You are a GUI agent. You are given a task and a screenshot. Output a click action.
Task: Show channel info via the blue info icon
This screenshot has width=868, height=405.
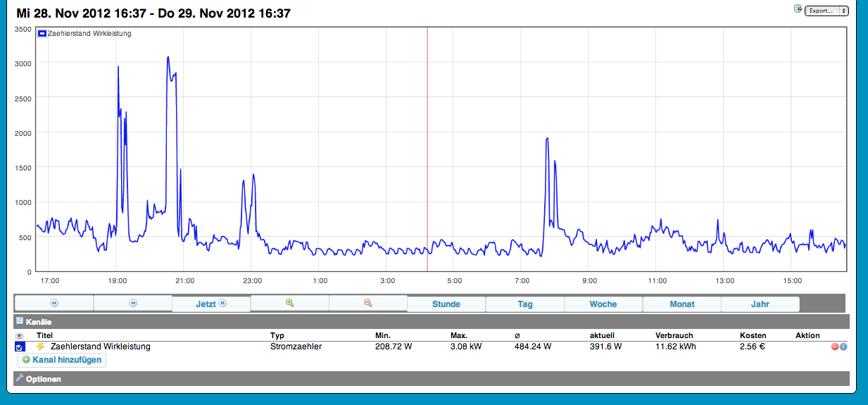point(843,347)
